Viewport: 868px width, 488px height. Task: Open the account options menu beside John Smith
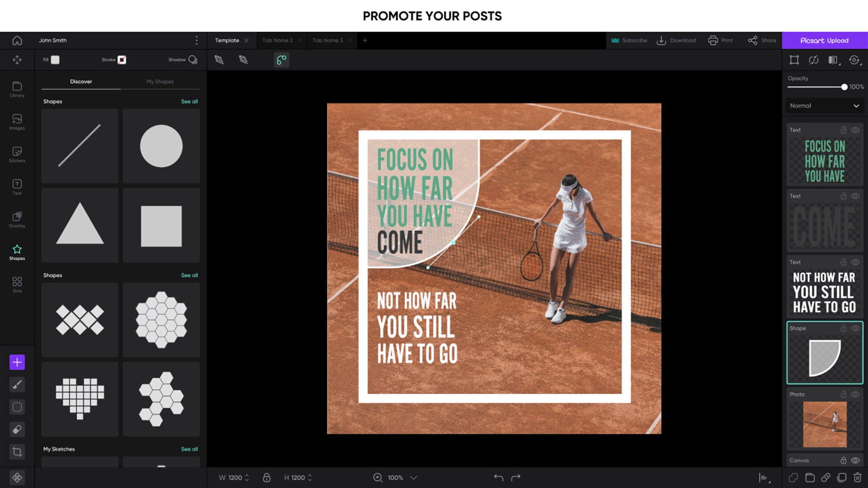(197, 40)
